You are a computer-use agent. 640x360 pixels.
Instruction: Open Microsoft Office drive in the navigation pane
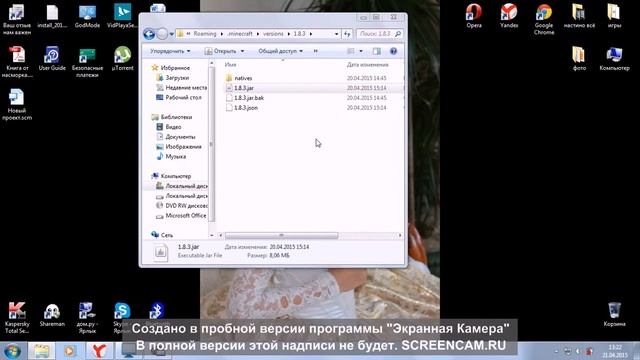(186, 216)
